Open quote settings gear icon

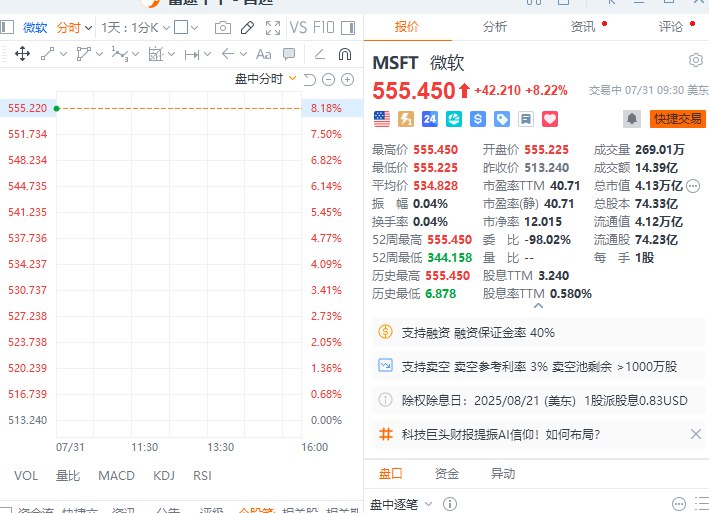(x=696, y=60)
